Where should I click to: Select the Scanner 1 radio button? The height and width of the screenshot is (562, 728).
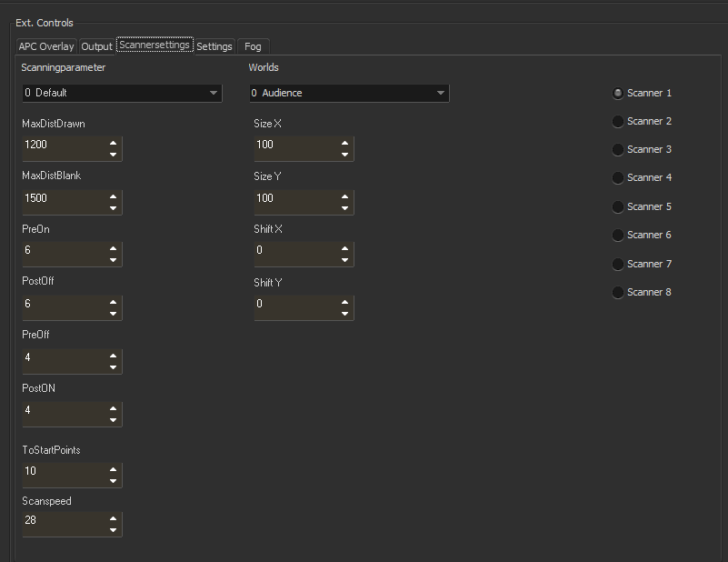(618, 93)
